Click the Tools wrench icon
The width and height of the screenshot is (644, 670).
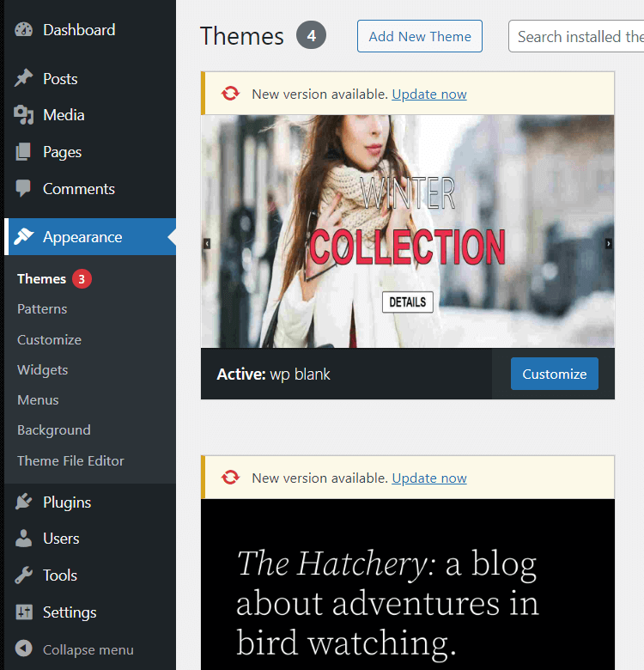pos(24,576)
